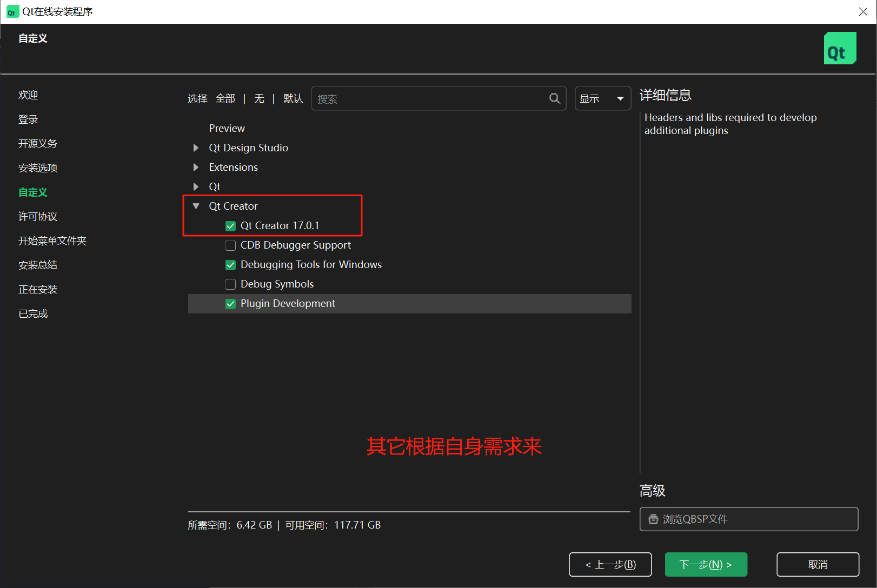
Task: Click the 高级 heading
Action: (x=653, y=491)
